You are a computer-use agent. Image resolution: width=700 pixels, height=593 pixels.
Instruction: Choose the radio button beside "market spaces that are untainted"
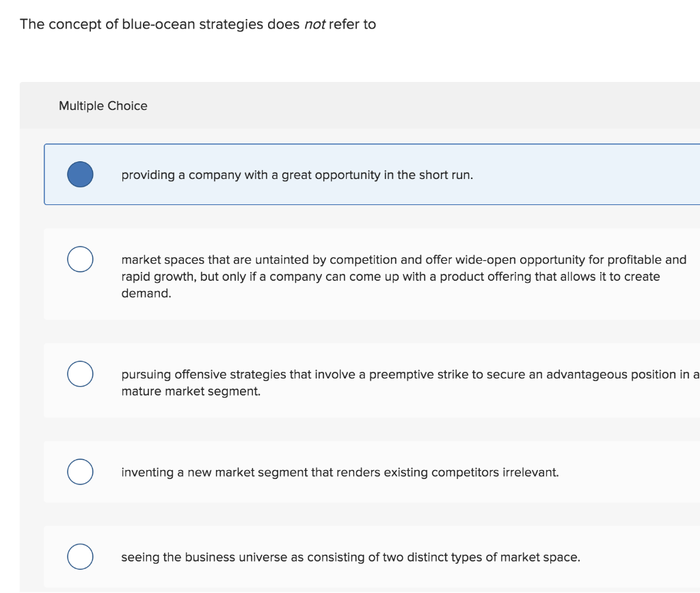pos(80,260)
